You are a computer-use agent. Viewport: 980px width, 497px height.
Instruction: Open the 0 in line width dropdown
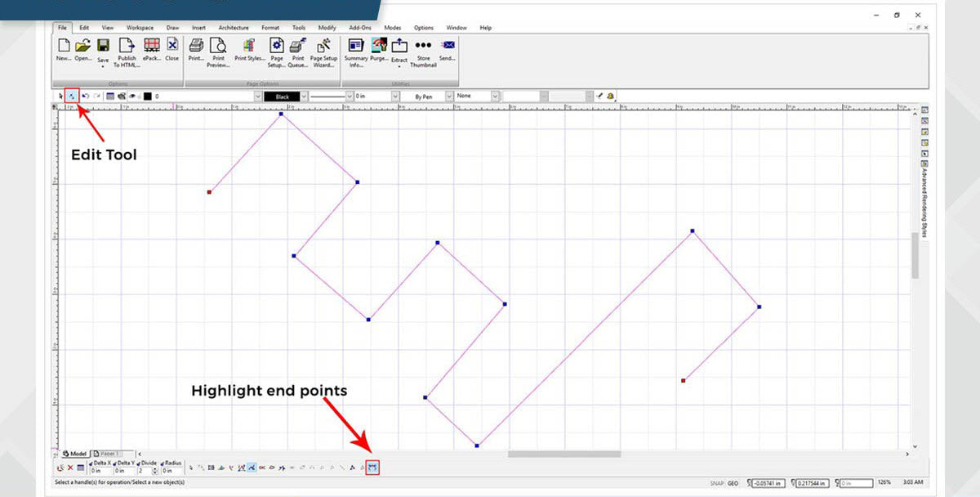(x=395, y=96)
